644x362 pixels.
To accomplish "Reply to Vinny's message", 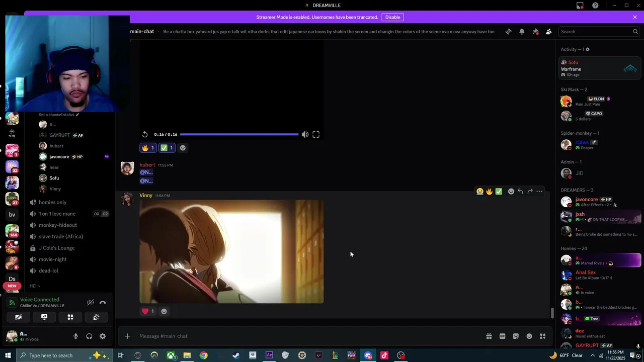I will coord(520,191).
